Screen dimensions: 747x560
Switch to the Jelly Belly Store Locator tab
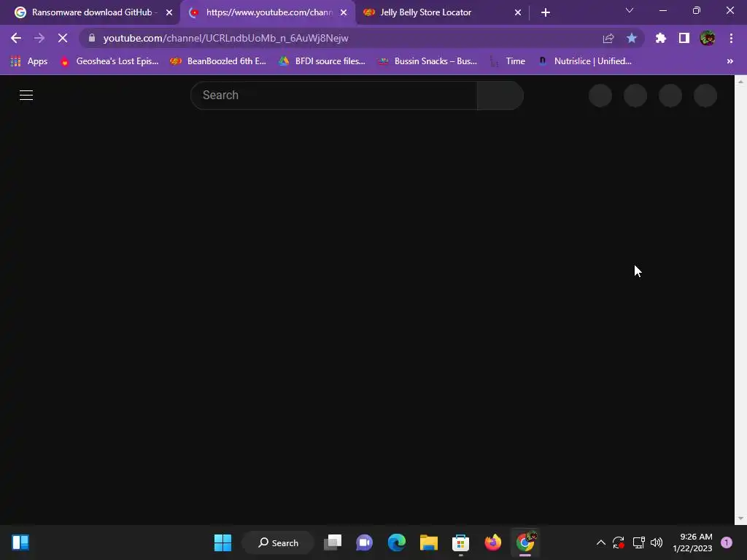pos(426,12)
